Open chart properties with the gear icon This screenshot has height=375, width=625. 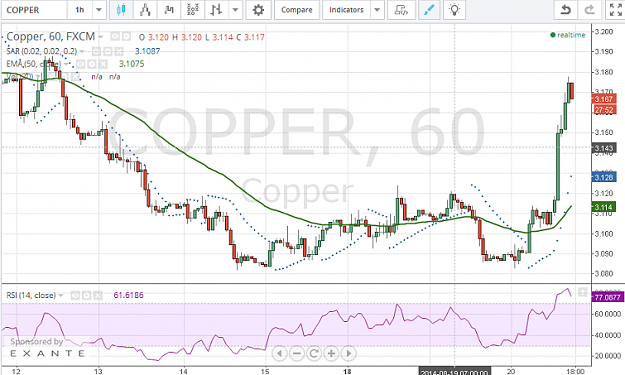tap(258, 10)
